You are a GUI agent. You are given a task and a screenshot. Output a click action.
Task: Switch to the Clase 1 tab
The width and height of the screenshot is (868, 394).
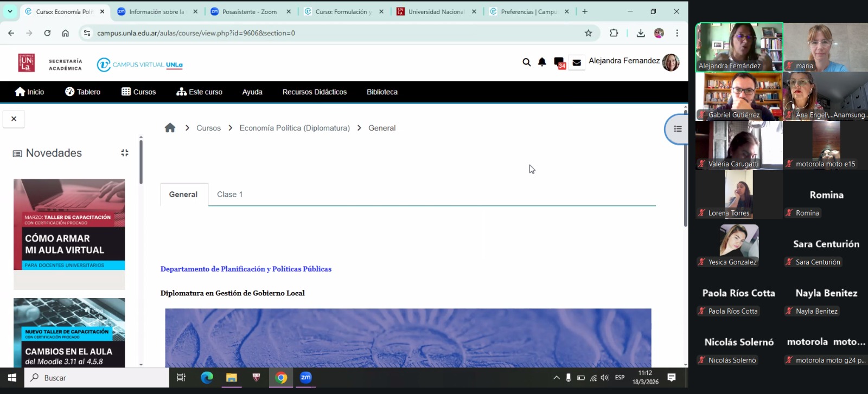point(229,195)
